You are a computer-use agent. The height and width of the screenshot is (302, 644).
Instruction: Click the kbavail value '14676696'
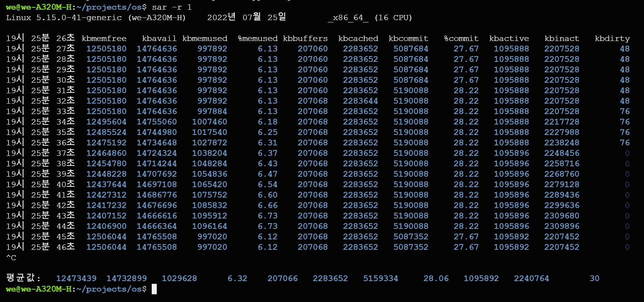coord(157,206)
